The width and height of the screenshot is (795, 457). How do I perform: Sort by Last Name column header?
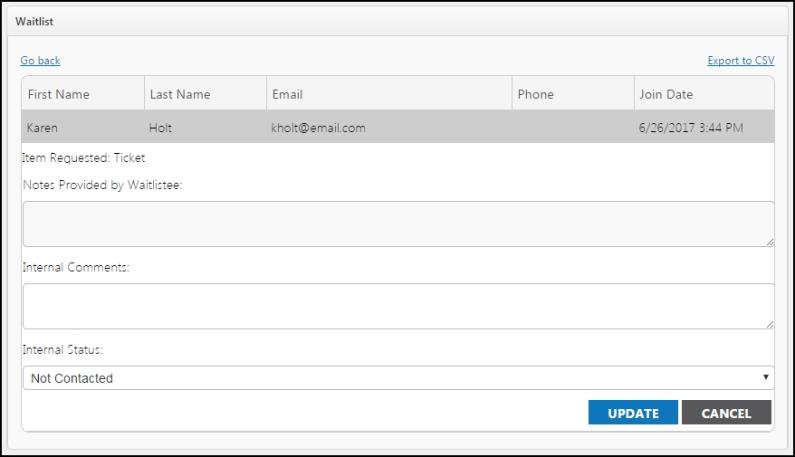click(180, 94)
